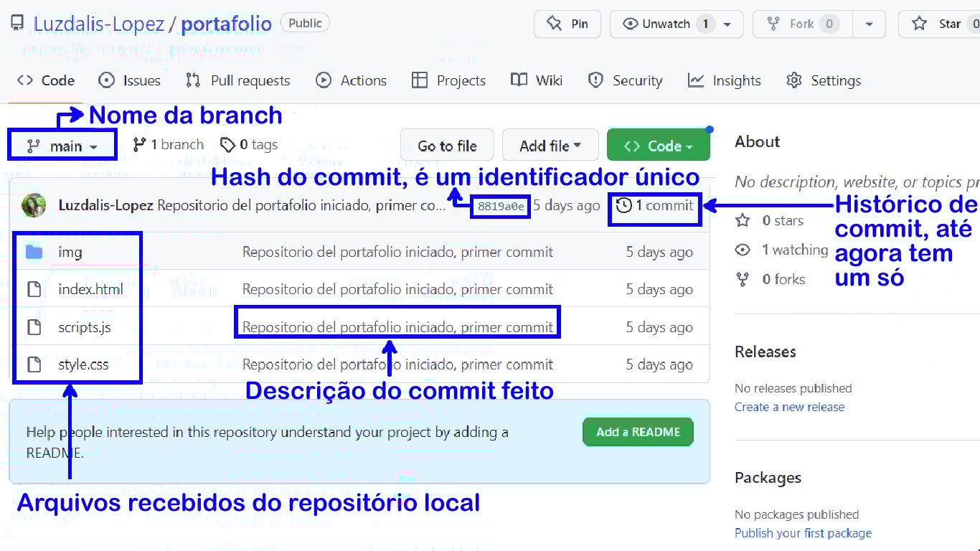Image resolution: width=980 pixels, height=551 pixels.
Task: Click the tag icon beside 0 tags
Action: point(227,146)
